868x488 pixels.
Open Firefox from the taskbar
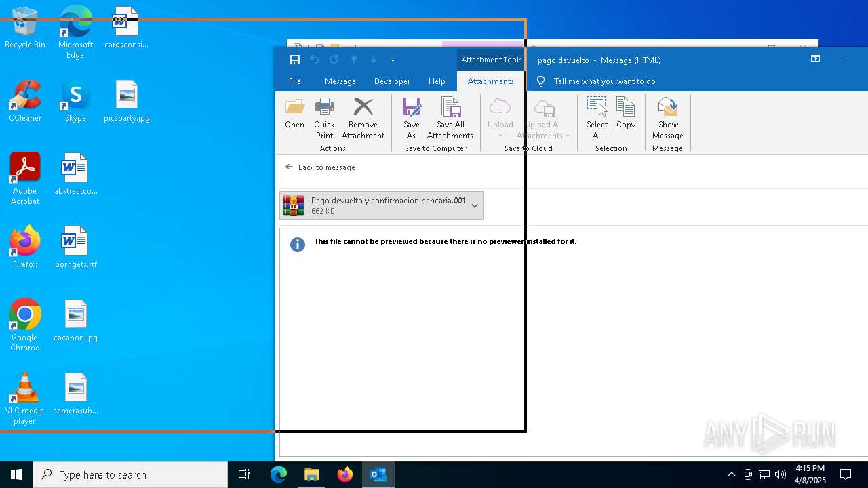pos(345,474)
